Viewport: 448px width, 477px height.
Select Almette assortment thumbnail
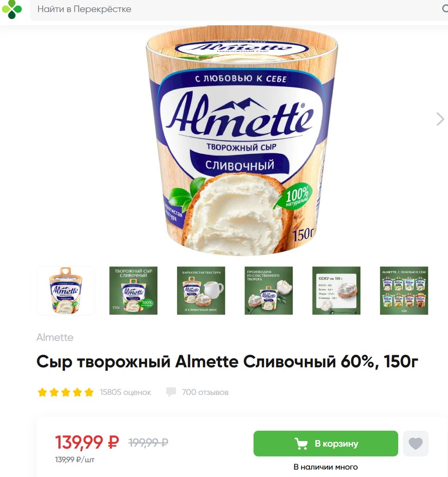tap(404, 291)
